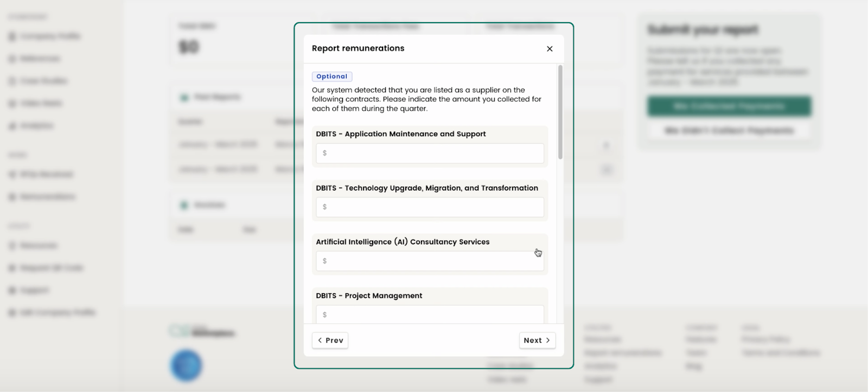Click the Next button
The image size is (868, 392).
coord(537,340)
